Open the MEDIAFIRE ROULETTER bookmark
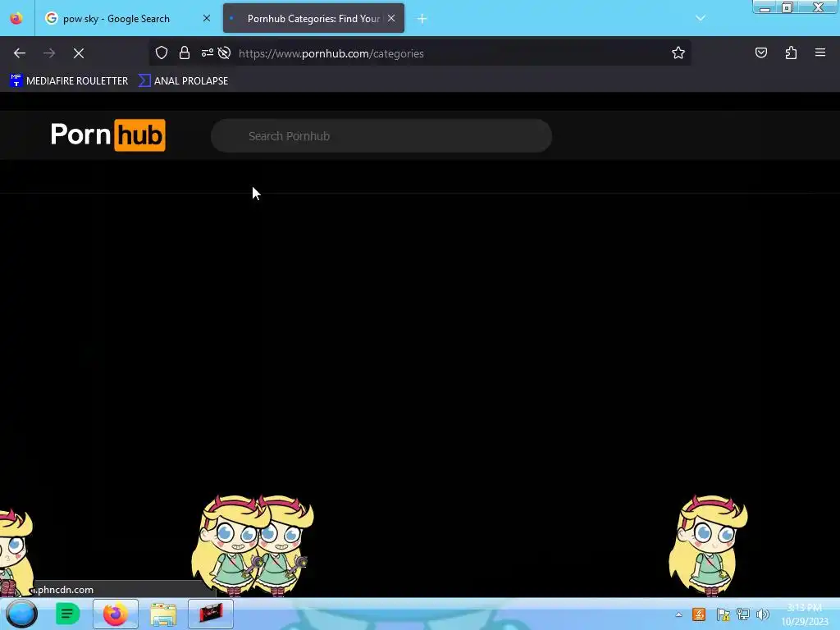This screenshot has width=840, height=630. point(69,81)
